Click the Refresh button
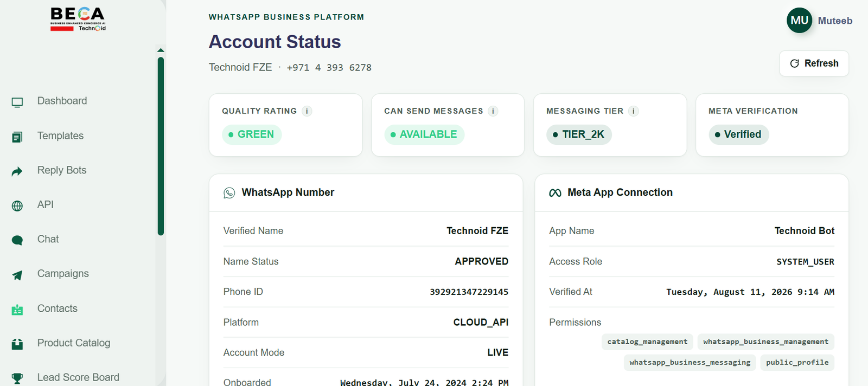 (814, 63)
